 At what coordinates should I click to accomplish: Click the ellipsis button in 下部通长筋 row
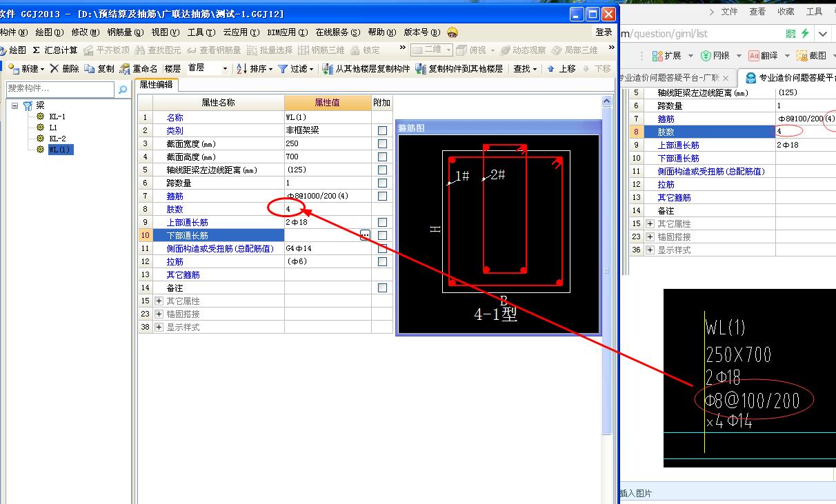tap(365, 236)
